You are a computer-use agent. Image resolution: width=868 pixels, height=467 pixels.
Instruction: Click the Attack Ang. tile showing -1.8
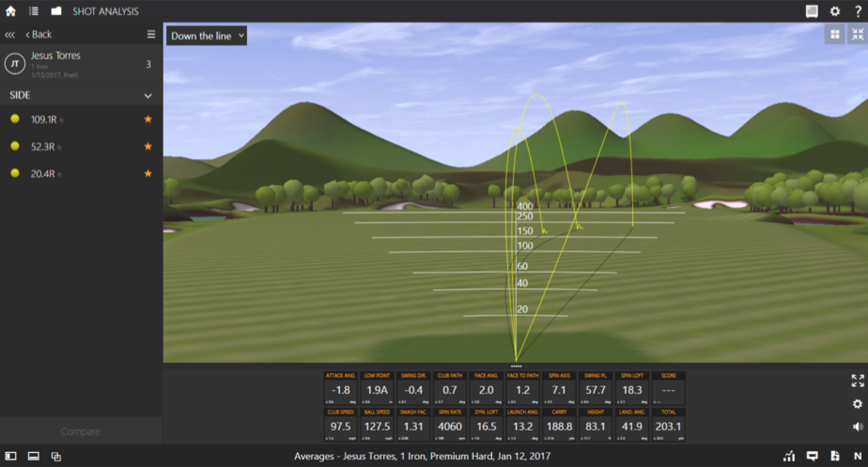coord(341,389)
